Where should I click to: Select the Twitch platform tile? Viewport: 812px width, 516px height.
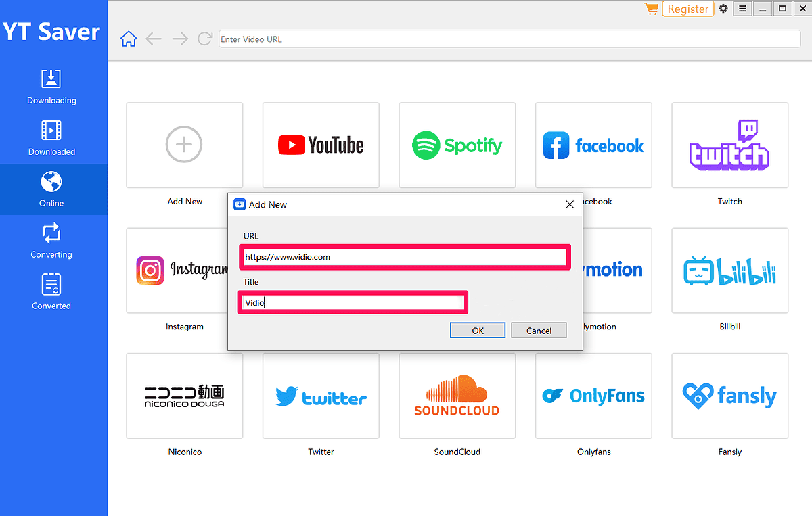[x=729, y=145]
